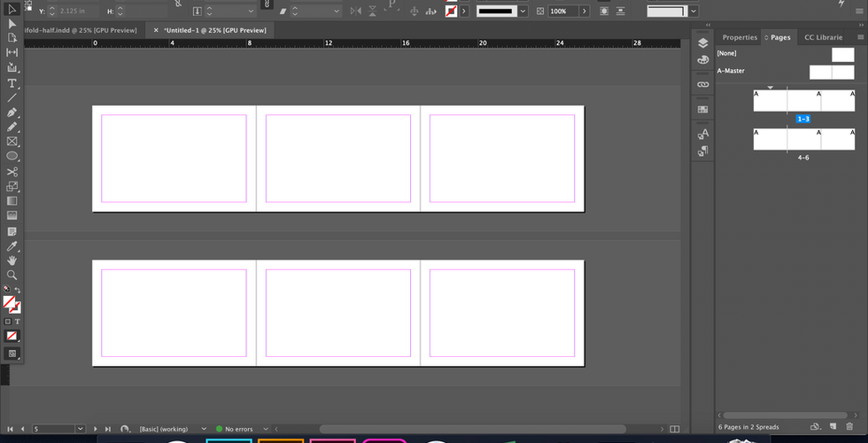Screen dimensions: 868x443
Task: Select the Ellipse tool
Action: coord(12,156)
